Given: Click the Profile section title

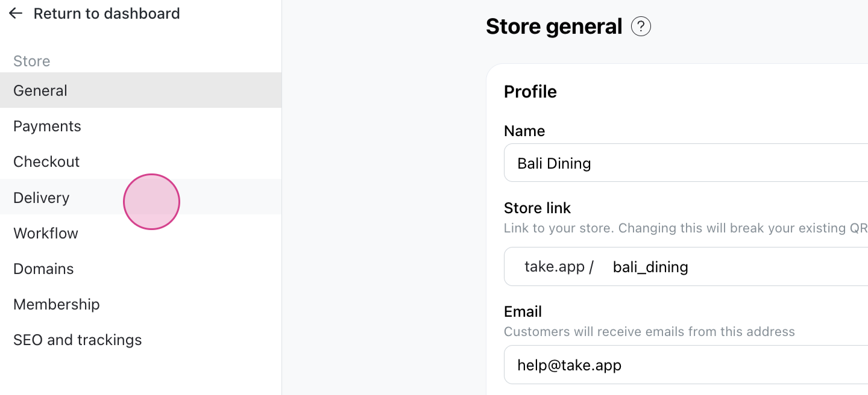Looking at the screenshot, I should click(x=530, y=92).
